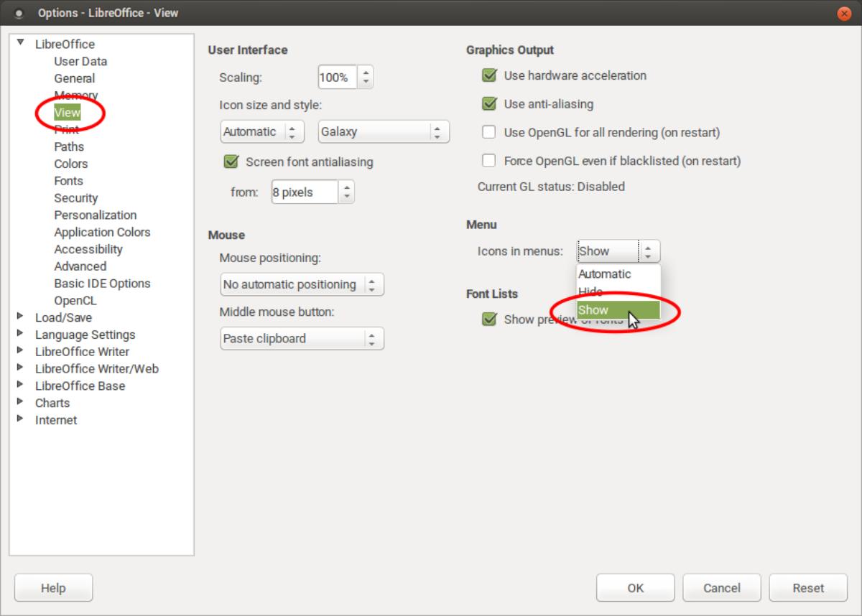Increase Scaling with the up stepper arrow
The height and width of the screenshot is (616, 862).
pyautogui.click(x=366, y=73)
